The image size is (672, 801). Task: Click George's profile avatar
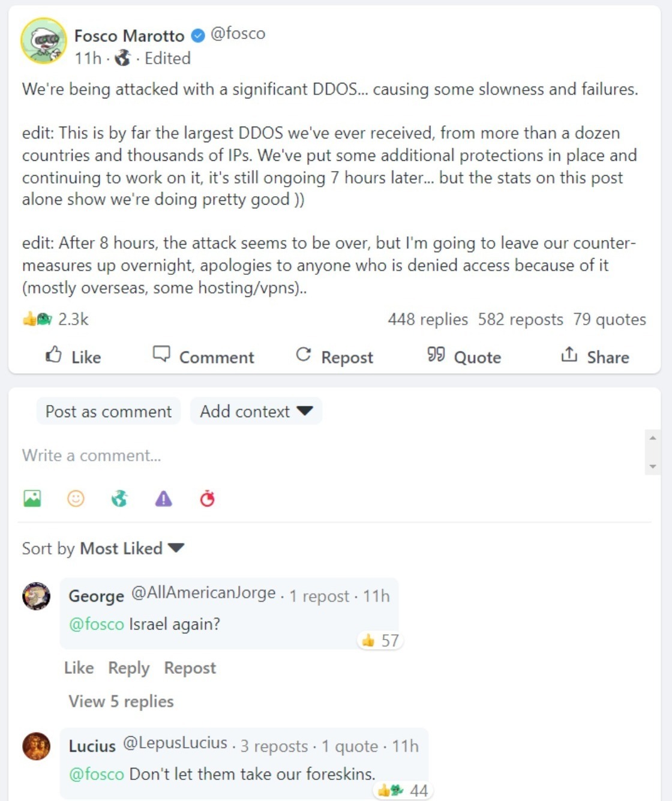click(36, 596)
